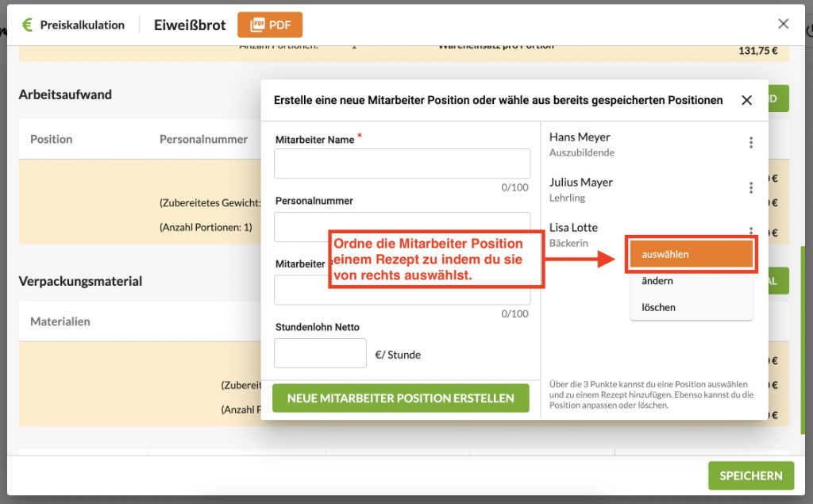Close the Mitarbeiter Position dialog

click(x=746, y=100)
